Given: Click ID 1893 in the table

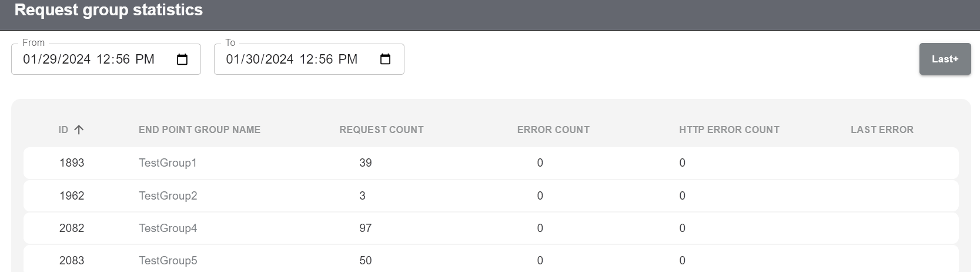Looking at the screenshot, I should coord(72,163).
